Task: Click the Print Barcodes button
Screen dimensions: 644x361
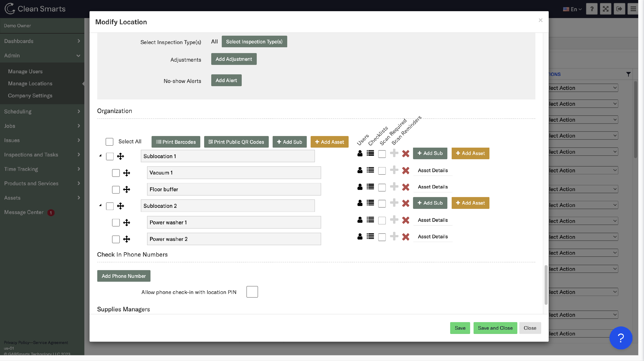Action: (176, 142)
